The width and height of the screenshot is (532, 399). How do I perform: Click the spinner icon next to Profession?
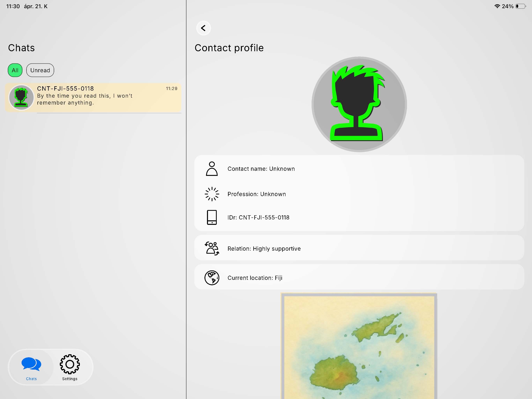[x=212, y=194]
